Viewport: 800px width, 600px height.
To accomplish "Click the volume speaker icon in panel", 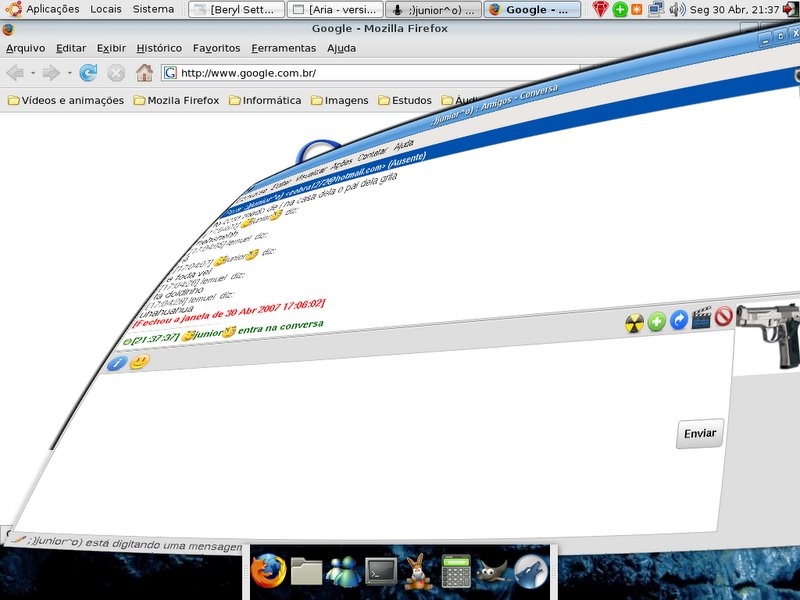I will point(677,9).
